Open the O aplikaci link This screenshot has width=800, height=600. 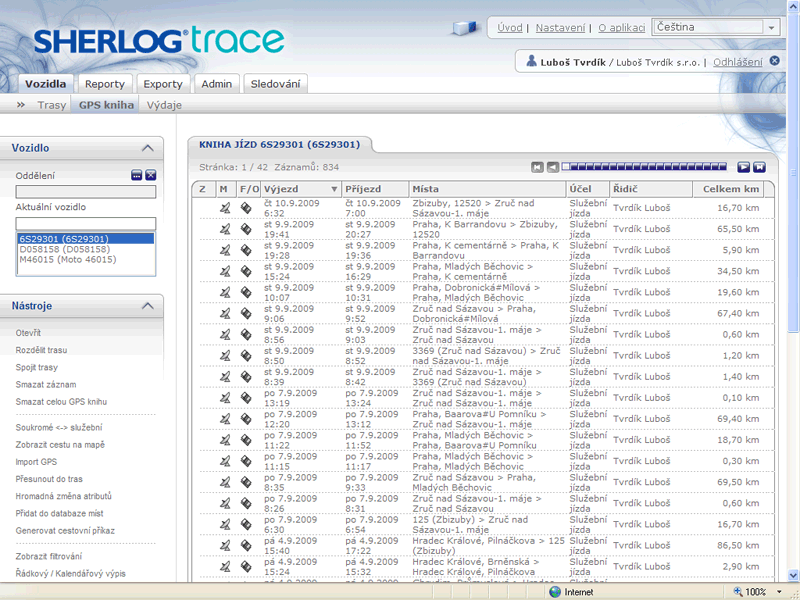pyautogui.click(x=621, y=28)
